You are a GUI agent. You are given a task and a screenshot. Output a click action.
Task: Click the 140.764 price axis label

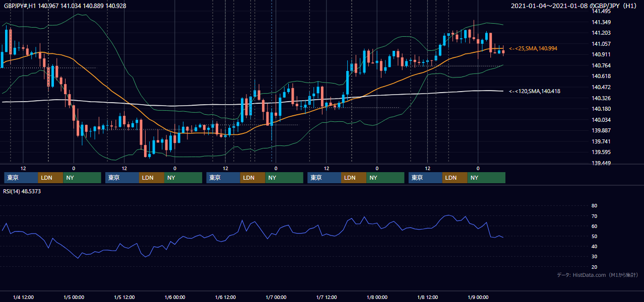pos(601,65)
